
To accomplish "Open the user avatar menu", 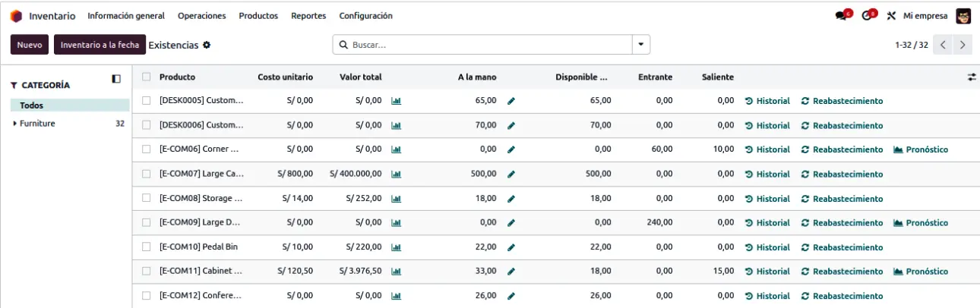I will coord(963,16).
